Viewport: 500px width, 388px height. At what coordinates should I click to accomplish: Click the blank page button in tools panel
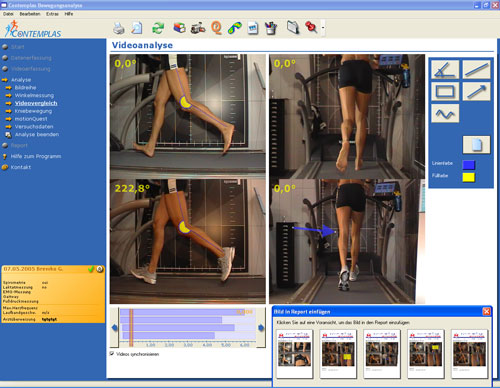click(x=477, y=145)
